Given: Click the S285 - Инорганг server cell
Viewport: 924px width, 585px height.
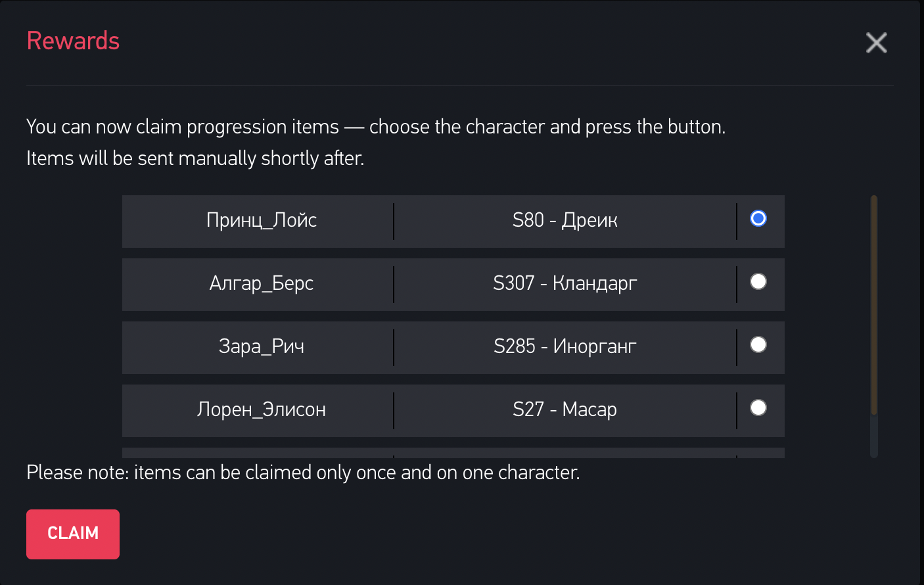Looking at the screenshot, I should [565, 346].
